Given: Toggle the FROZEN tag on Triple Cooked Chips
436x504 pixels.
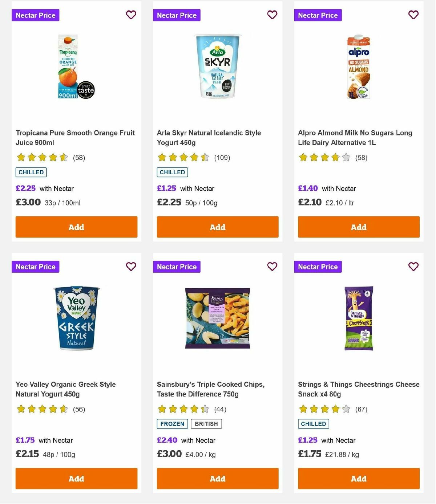Looking at the screenshot, I should pos(172,423).
